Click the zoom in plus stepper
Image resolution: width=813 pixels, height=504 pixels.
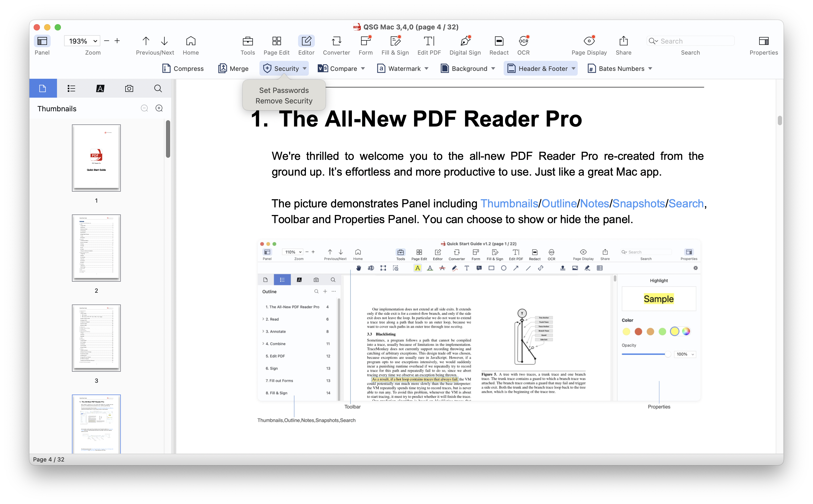point(117,41)
